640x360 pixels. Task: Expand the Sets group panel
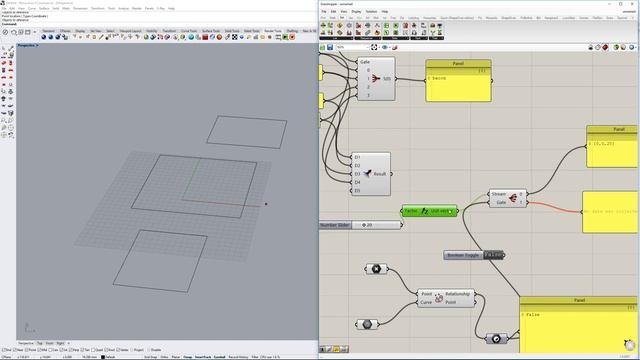point(395,38)
